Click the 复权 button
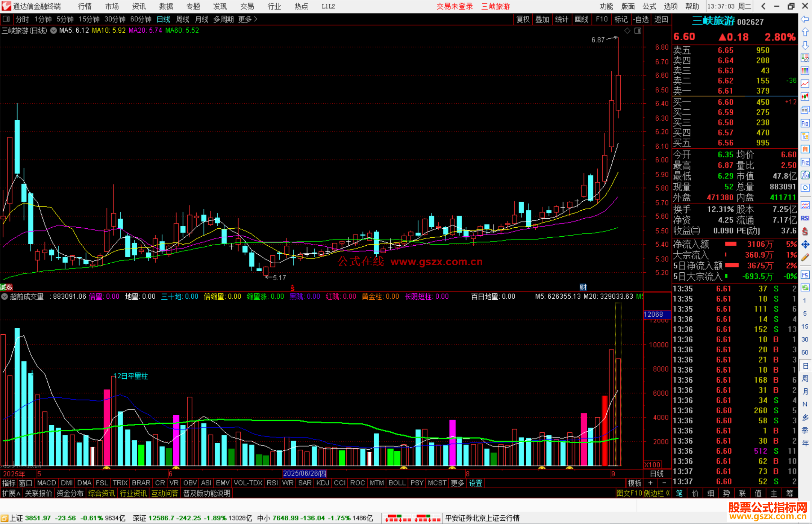The width and height of the screenshot is (812, 524). tap(523, 19)
